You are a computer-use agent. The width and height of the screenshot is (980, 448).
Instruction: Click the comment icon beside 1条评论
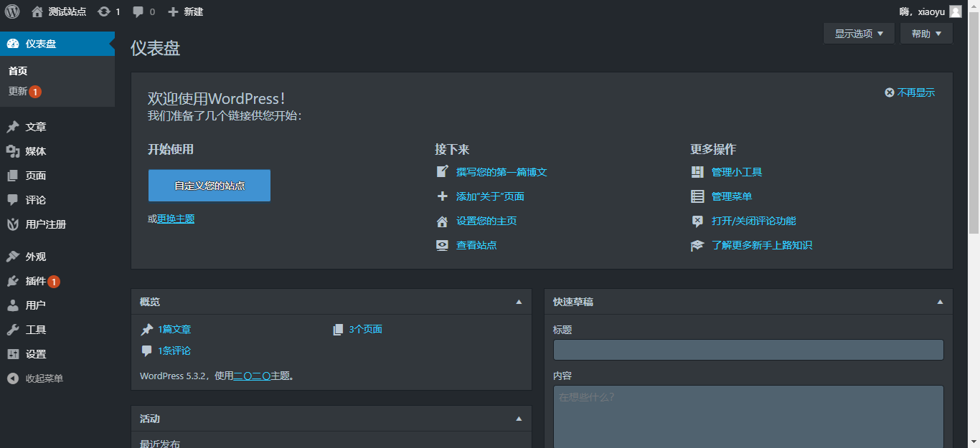point(146,351)
